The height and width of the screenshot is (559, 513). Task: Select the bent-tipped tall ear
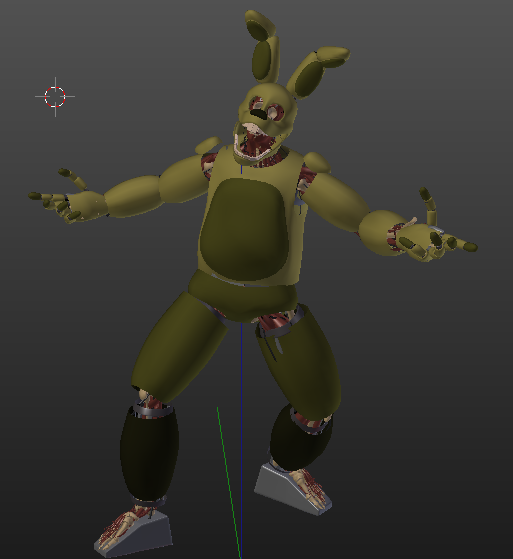click(x=264, y=46)
